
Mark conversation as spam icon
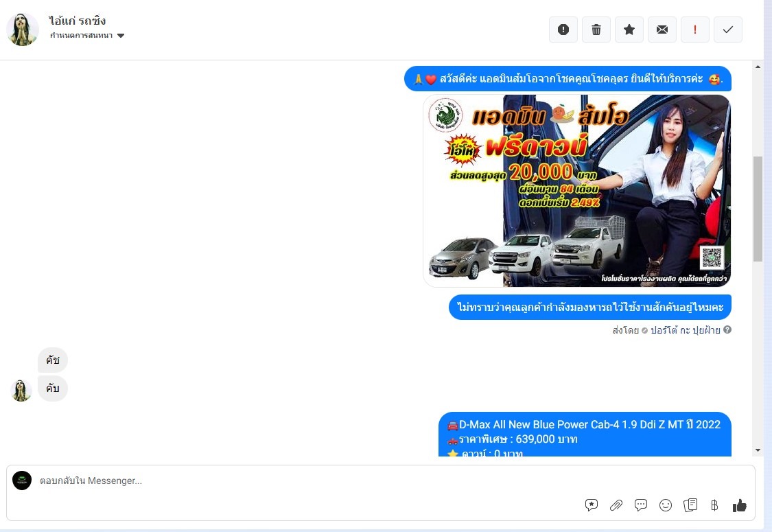point(563,30)
